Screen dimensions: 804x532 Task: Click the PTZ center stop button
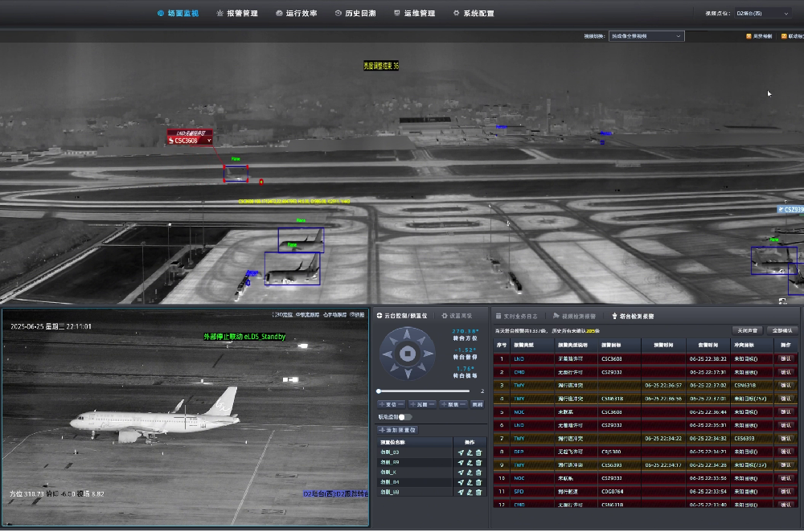click(408, 354)
